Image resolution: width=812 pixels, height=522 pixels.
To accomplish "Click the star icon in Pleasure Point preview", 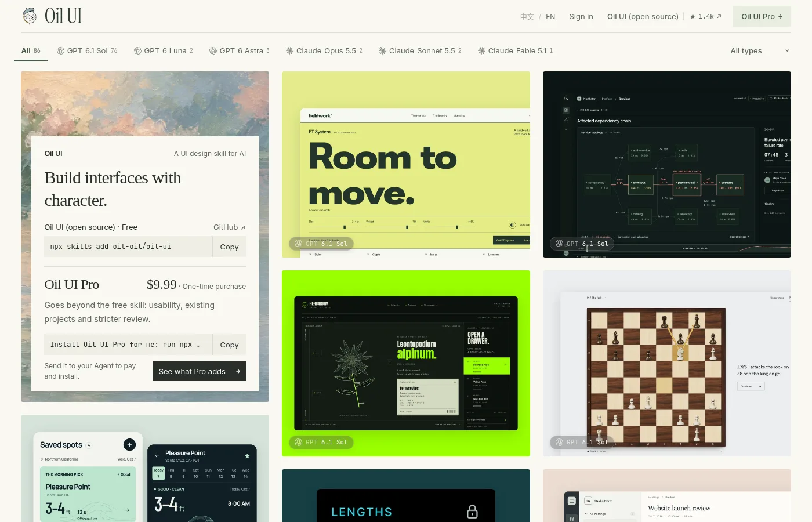I will pyautogui.click(x=247, y=456).
